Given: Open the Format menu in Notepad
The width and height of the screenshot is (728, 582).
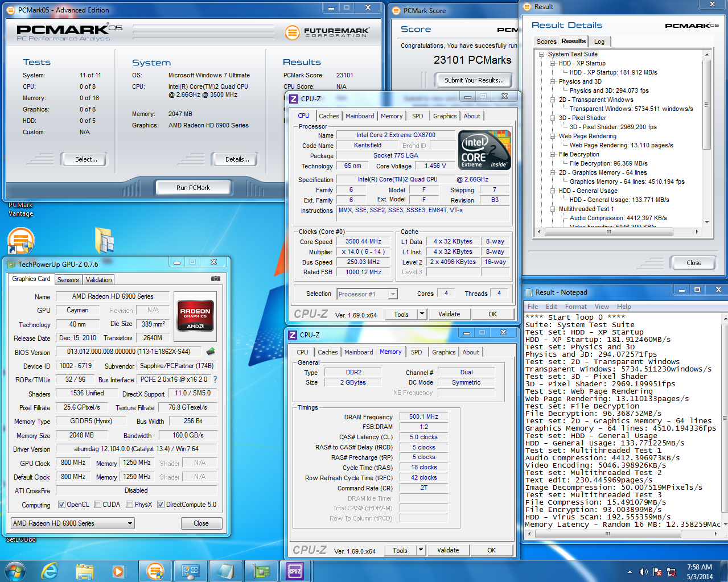Looking at the screenshot, I should (575, 307).
